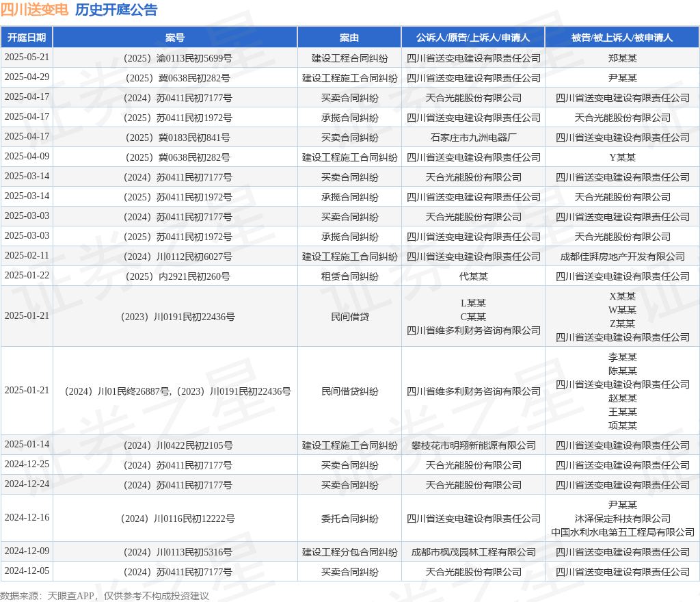Click defendant 尹某某 in the 2025-04-29 row
The width and height of the screenshot is (700, 602).
[622, 78]
